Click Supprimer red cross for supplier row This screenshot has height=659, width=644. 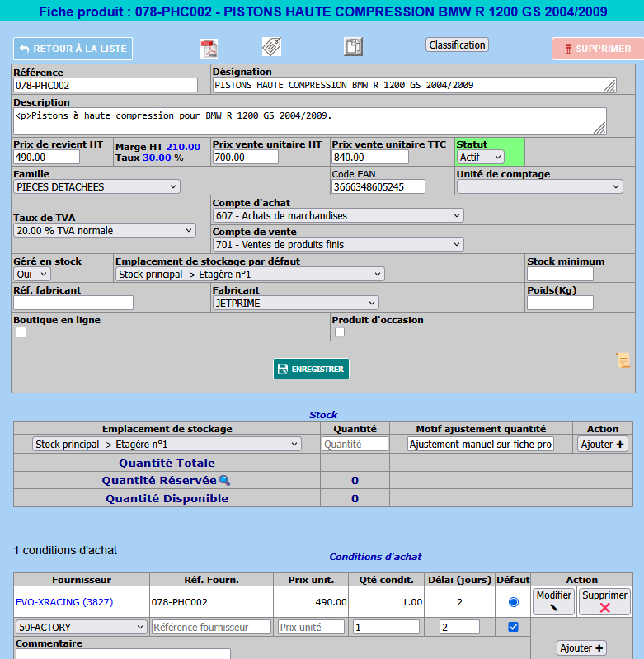click(604, 601)
